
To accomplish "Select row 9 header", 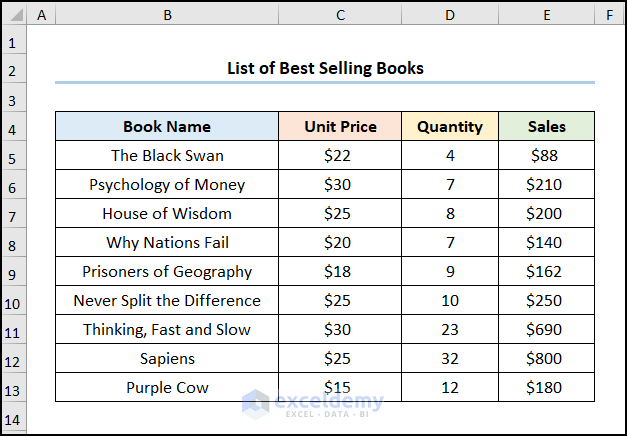I will coord(13,273).
